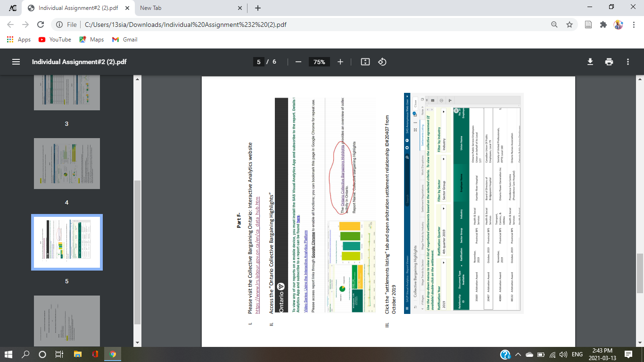Edit the current page number field
The width and height of the screenshot is (644, 362).
click(x=258, y=62)
